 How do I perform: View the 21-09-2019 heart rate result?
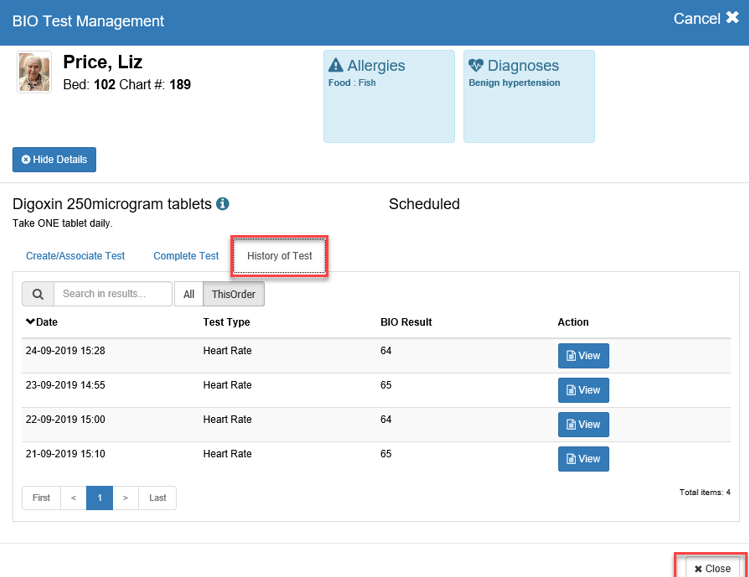[583, 458]
